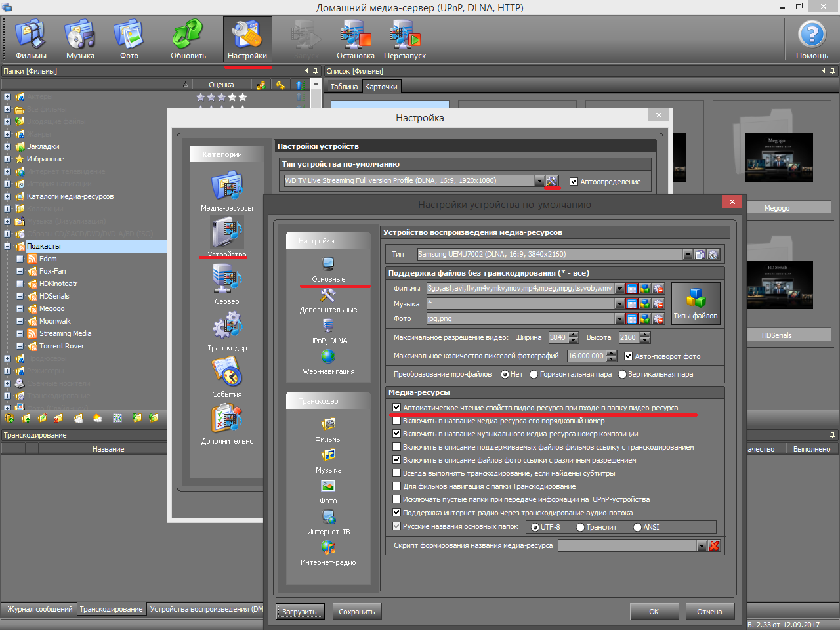
Task: Enable the Автоопределение checkbox
Action: 574,182
